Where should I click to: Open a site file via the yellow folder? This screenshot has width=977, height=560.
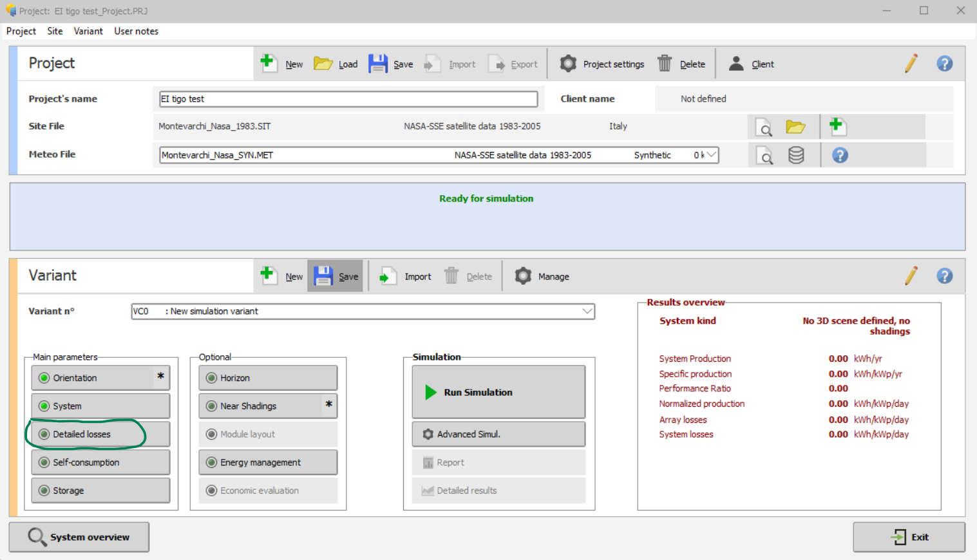click(x=795, y=127)
